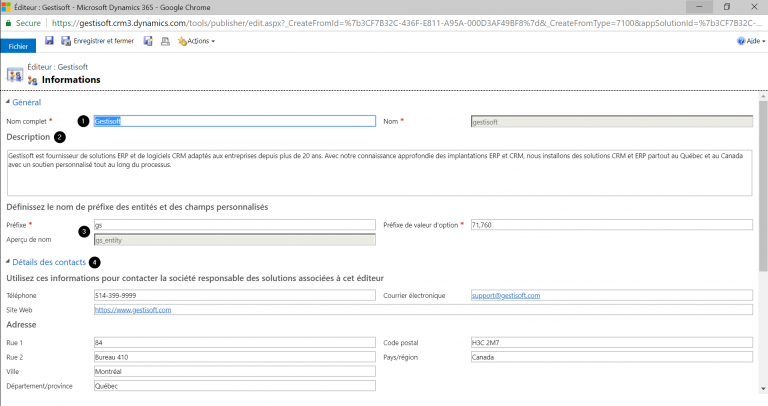The width and height of the screenshot is (768, 406).
Task: Collapse the Détails des contacts section
Action: (8, 262)
